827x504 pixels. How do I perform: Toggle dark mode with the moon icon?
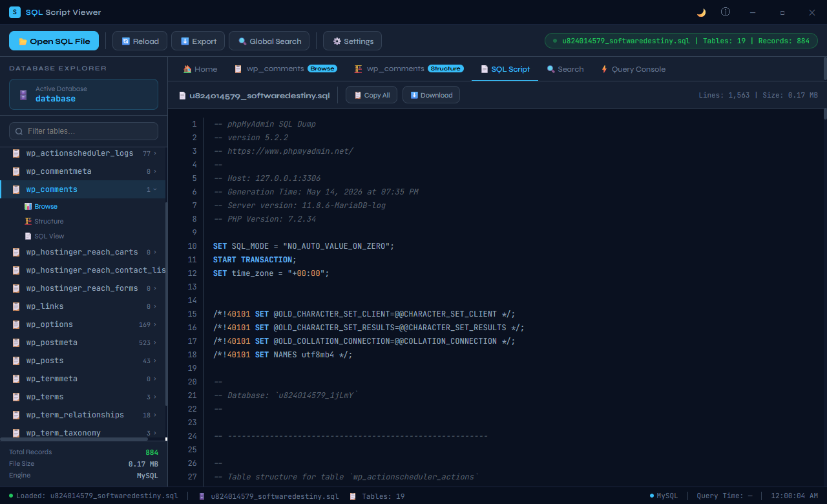point(701,12)
